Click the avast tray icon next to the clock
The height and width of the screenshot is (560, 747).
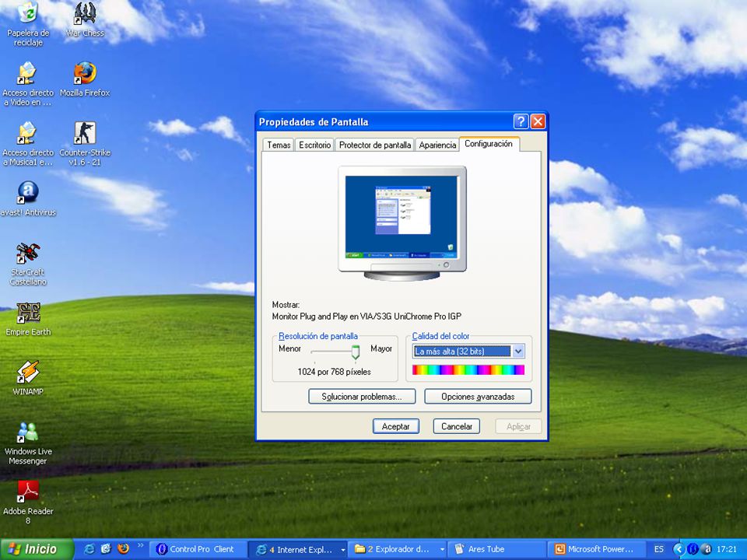click(707, 550)
